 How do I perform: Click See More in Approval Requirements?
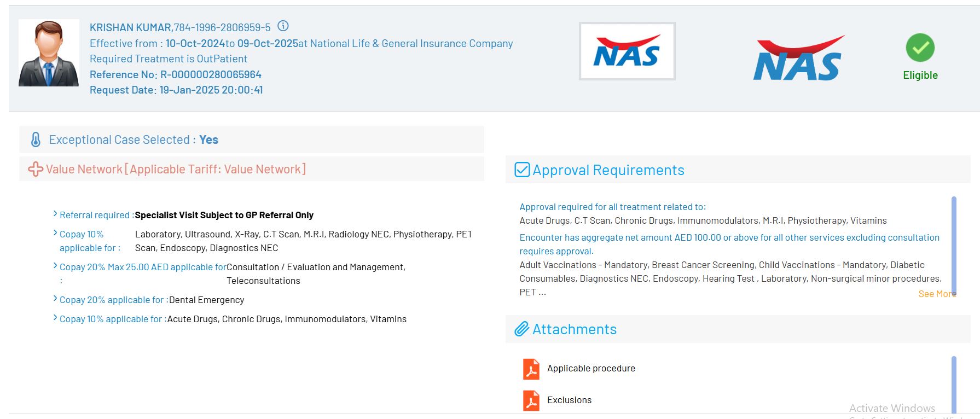coord(936,294)
